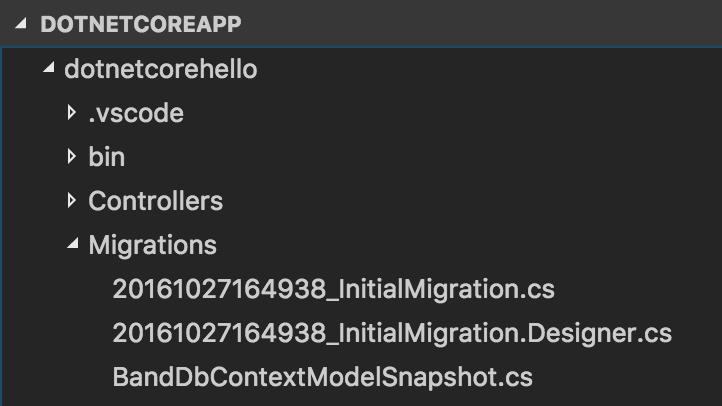Viewport: 722px width, 406px height.
Task: Open BandDbContextModelSnapshot.cs file
Action: pyautogui.click(x=323, y=377)
